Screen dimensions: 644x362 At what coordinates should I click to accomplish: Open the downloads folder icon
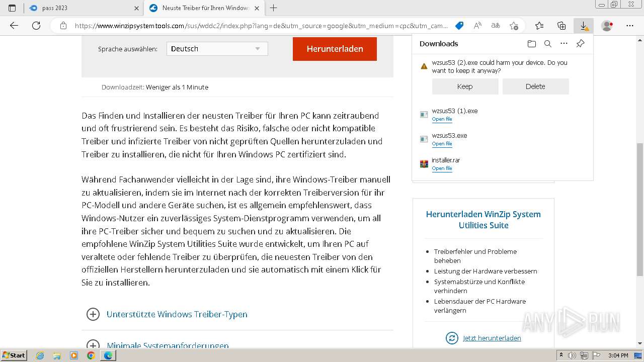532,44
